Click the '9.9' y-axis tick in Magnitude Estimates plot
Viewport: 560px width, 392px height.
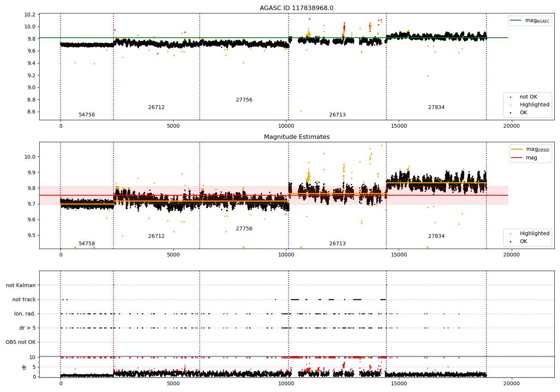tap(31, 173)
